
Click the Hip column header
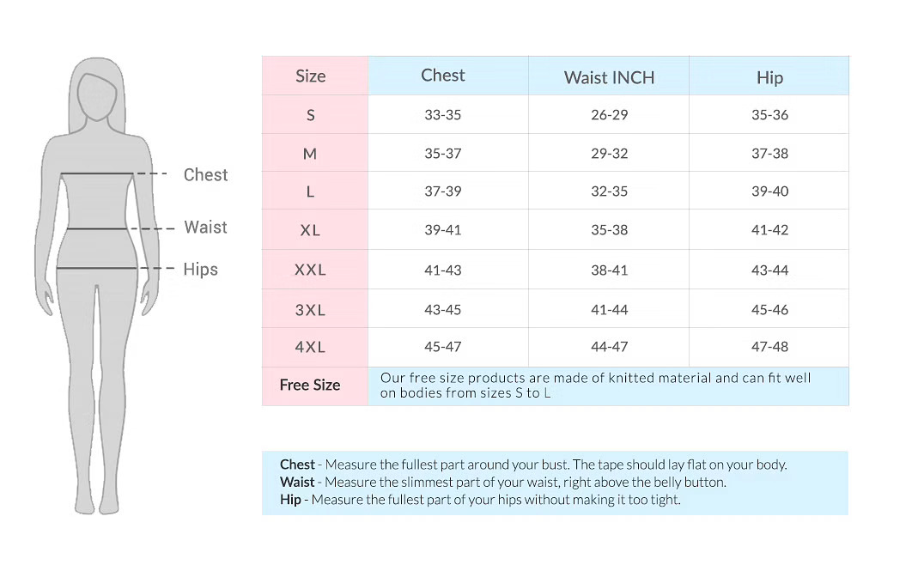(769, 77)
